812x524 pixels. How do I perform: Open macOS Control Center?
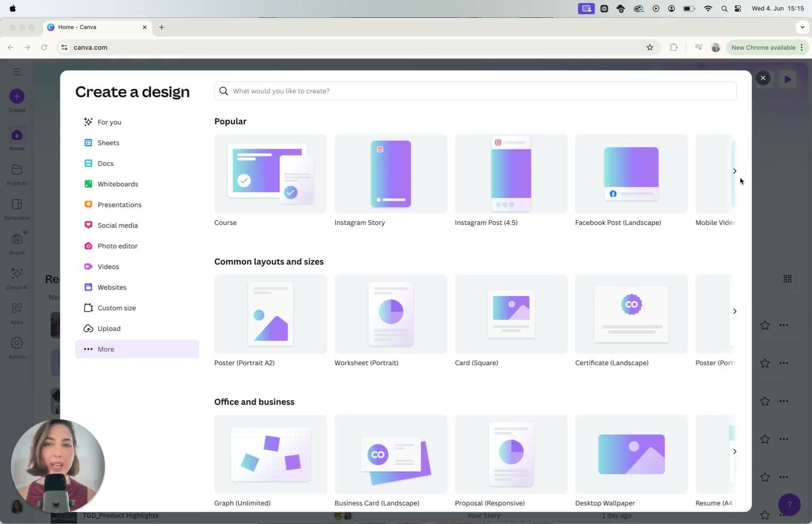pyautogui.click(x=738, y=8)
